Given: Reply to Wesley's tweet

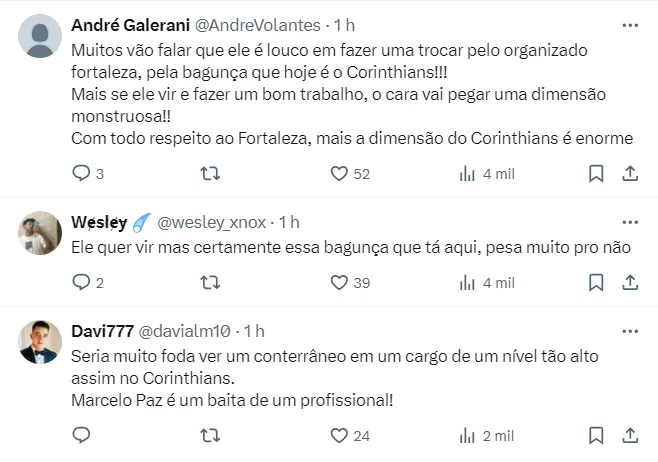Looking at the screenshot, I should pos(83,283).
